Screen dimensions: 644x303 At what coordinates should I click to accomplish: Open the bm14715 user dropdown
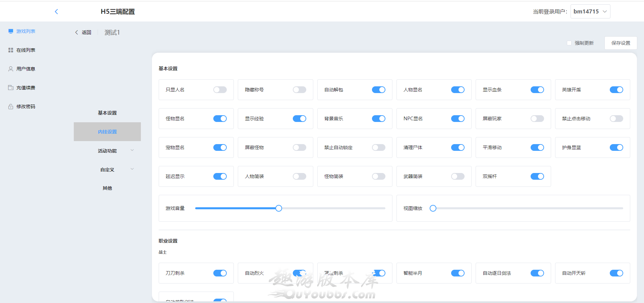coord(590,11)
